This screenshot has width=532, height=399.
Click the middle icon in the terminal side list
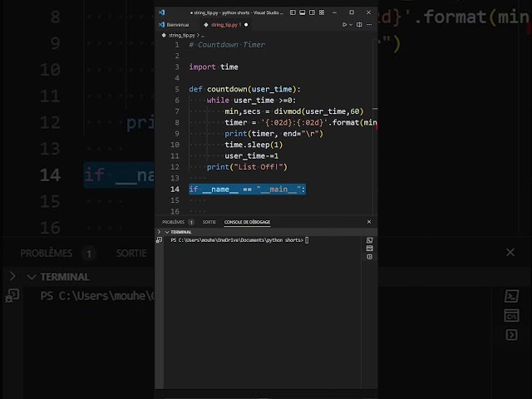pos(369,249)
